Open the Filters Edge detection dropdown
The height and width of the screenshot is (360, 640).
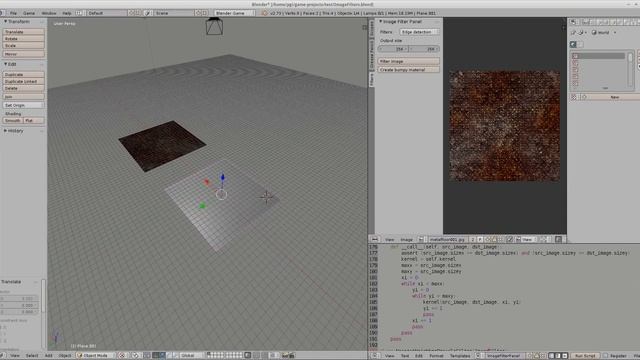point(419,32)
